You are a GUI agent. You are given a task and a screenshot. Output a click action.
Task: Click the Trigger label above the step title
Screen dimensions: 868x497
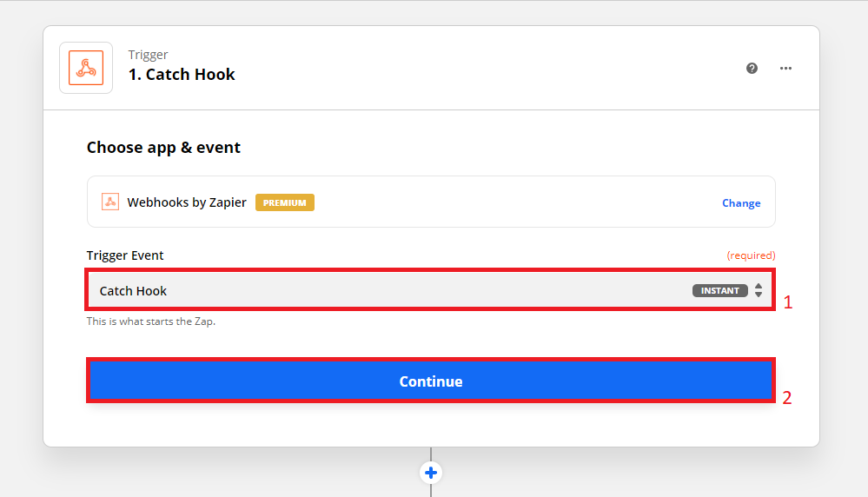coord(147,54)
